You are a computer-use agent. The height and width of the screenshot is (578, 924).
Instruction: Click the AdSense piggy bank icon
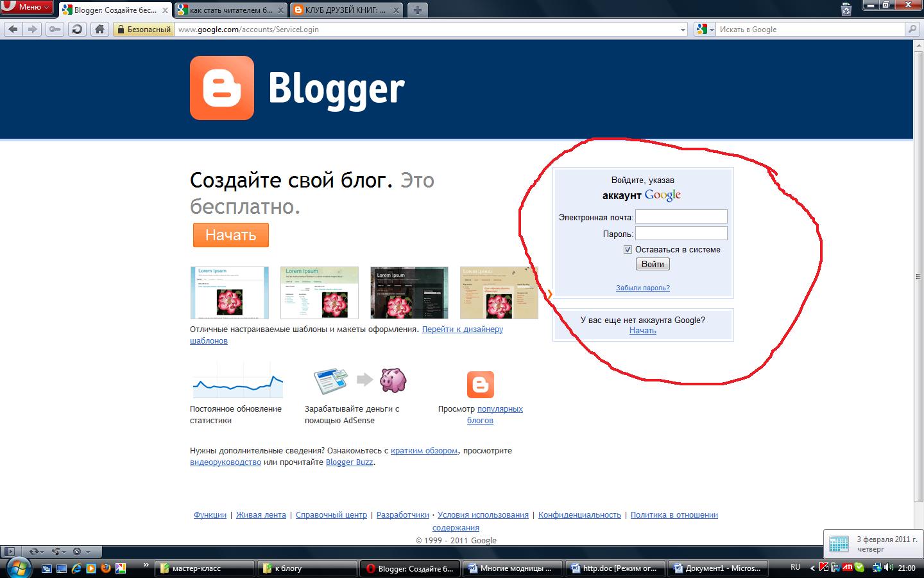point(393,380)
